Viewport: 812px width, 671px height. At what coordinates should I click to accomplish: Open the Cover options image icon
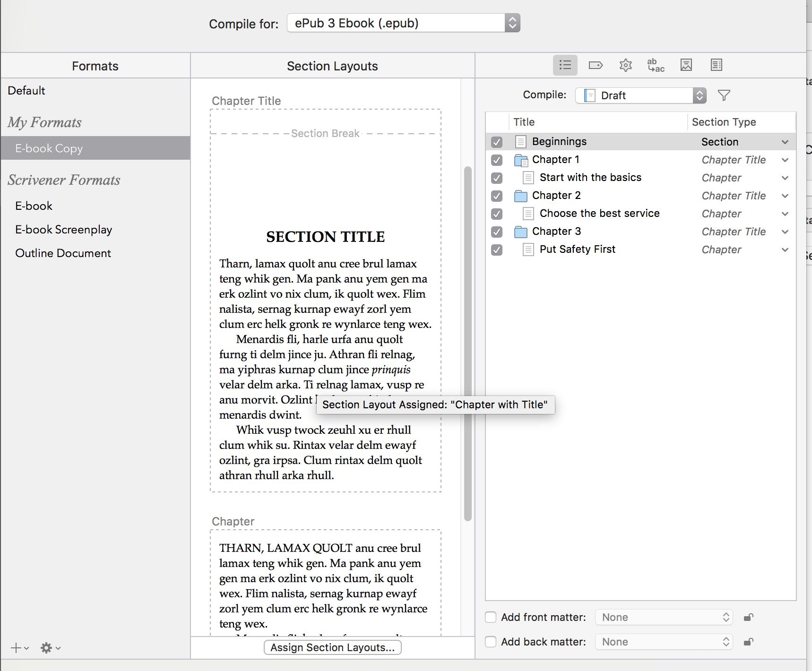[686, 65]
